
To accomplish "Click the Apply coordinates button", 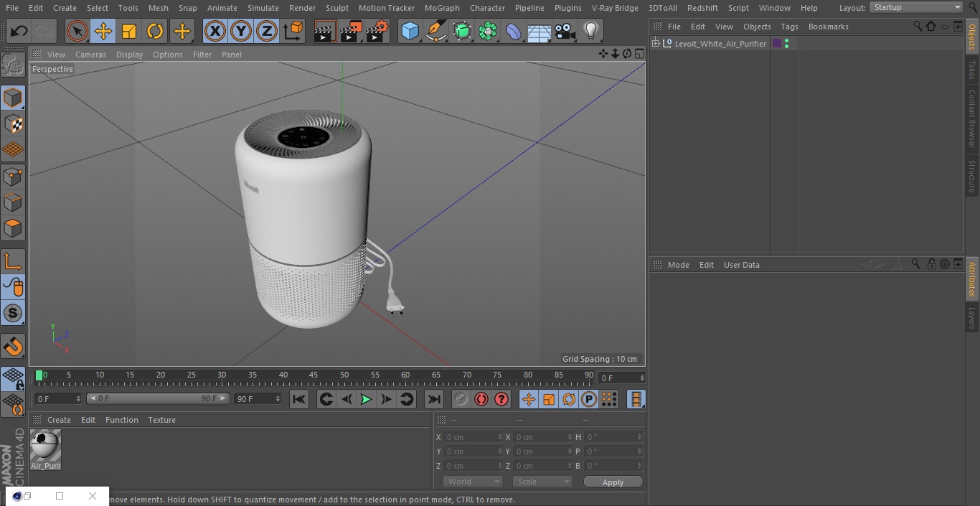I will point(613,482).
